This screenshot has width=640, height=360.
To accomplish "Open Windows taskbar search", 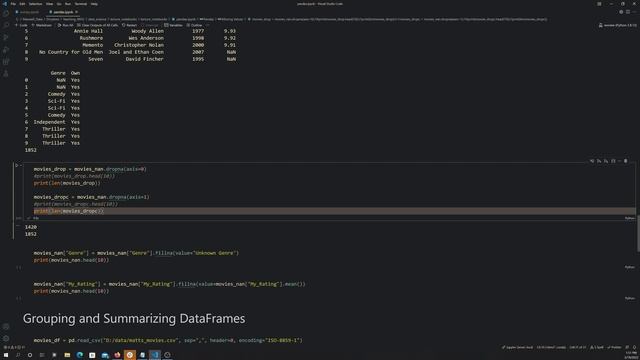I will 18,355.
